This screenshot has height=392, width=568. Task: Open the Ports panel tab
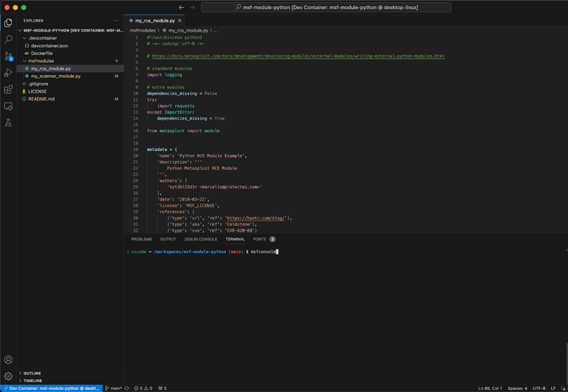click(x=259, y=239)
